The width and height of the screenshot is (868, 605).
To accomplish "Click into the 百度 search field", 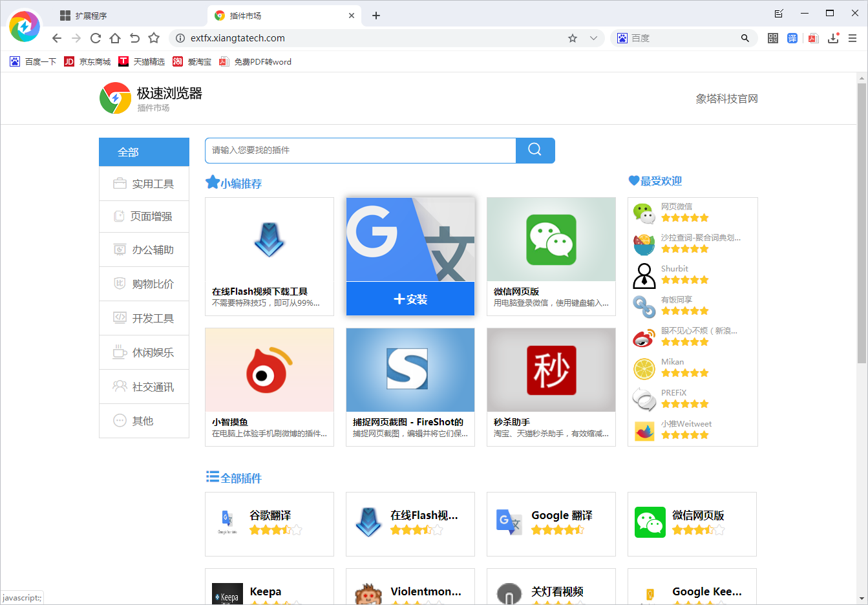I will 684,38.
